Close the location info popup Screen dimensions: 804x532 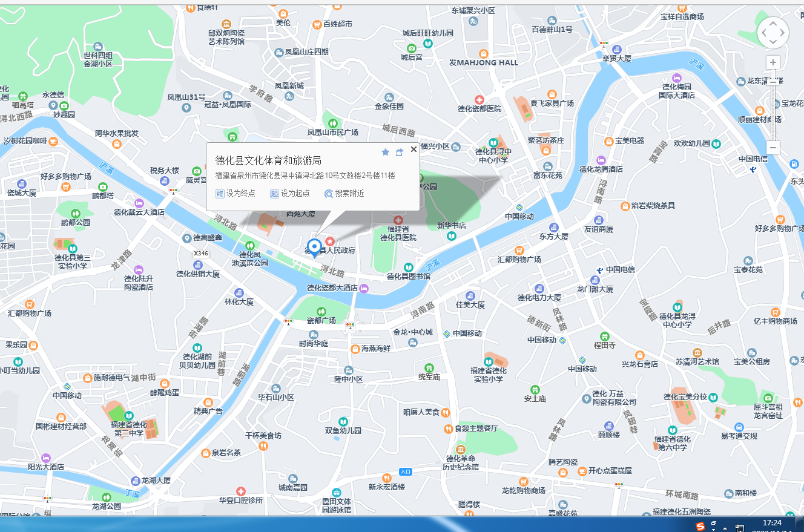pyautogui.click(x=414, y=149)
